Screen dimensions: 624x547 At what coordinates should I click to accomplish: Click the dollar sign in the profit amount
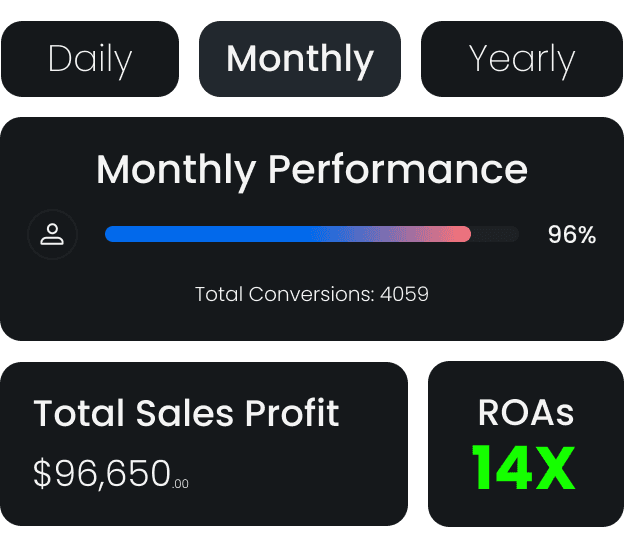42,473
